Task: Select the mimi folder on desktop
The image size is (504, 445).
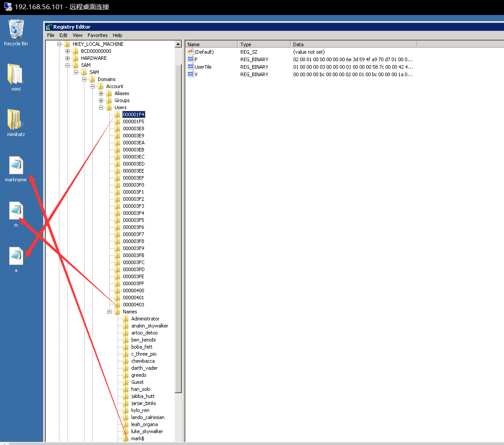Action: (x=16, y=77)
